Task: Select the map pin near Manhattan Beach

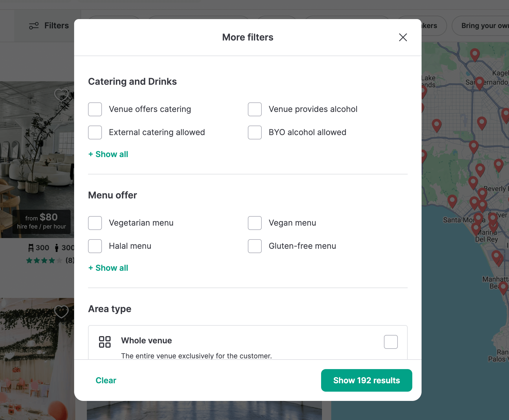Action: click(503, 287)
